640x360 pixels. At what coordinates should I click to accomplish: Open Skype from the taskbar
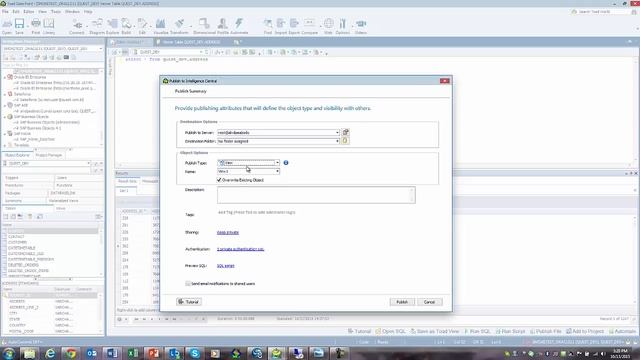[x=195, y=353]
